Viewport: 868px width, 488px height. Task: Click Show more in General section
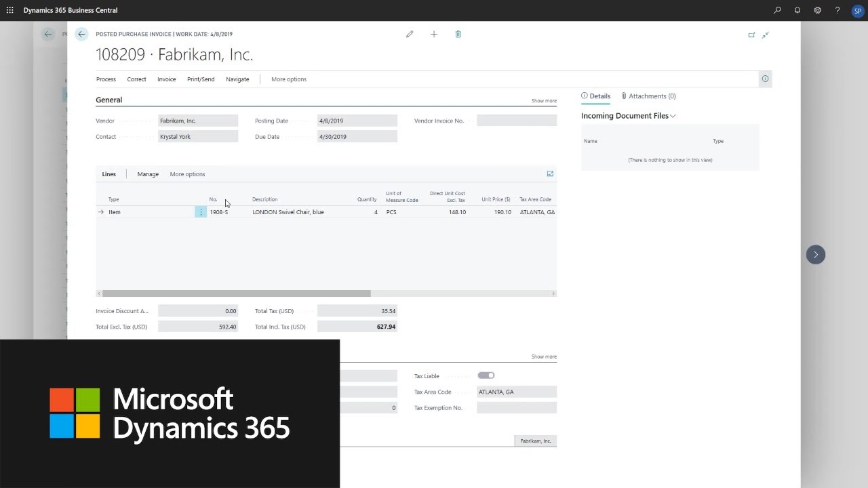pos(544,101)
